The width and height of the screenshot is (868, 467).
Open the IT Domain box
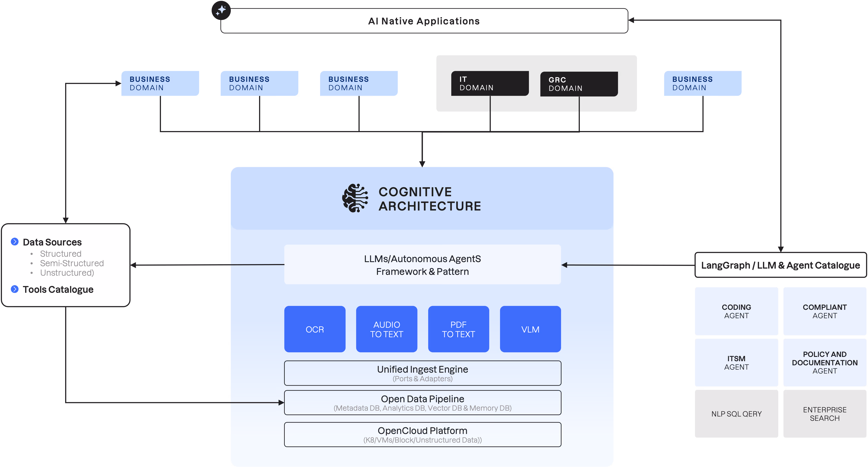coord(490,83)
